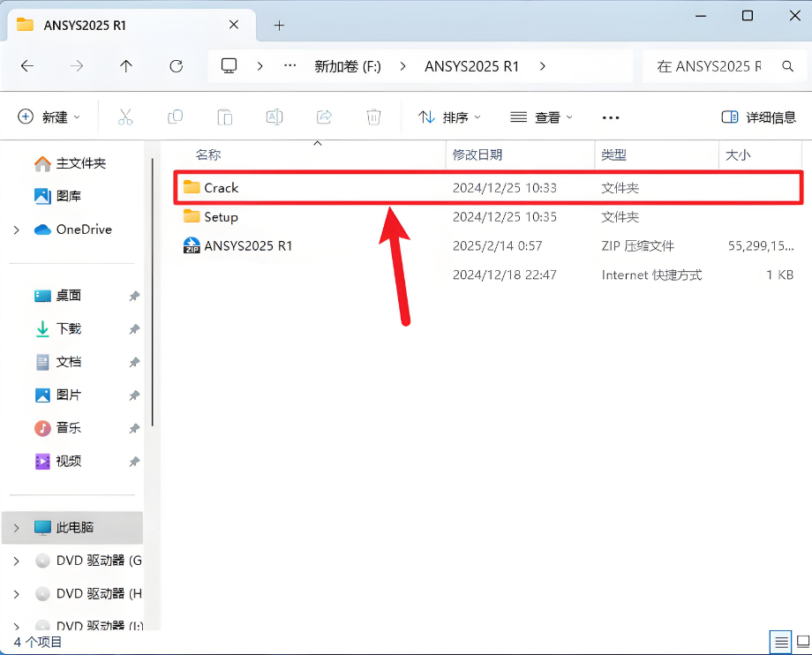Expand the OneDrive tree node
The height and width of the screenshot is (655, 812).
click(17, 230)
